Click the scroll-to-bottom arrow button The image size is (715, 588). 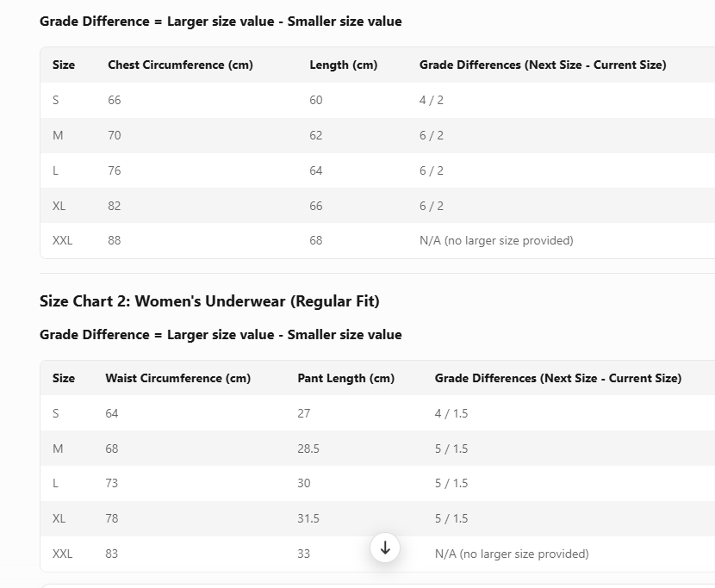click(x=385, y=548)
